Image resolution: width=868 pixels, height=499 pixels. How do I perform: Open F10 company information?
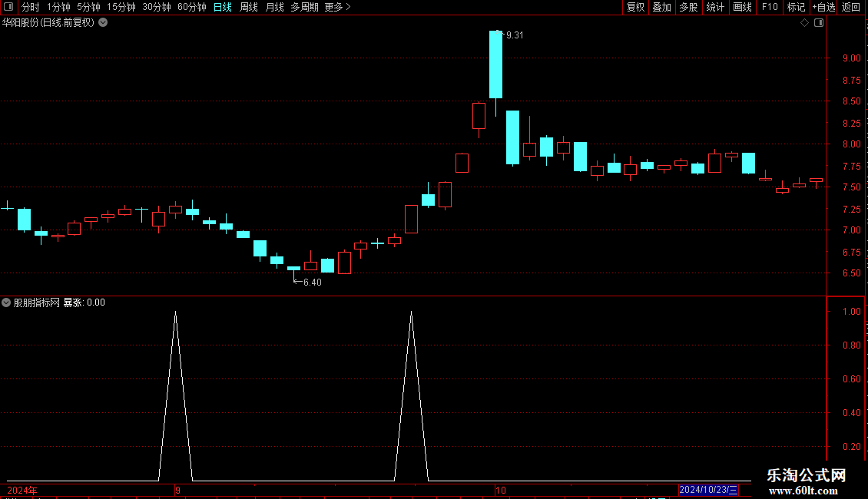coord(770,7)
